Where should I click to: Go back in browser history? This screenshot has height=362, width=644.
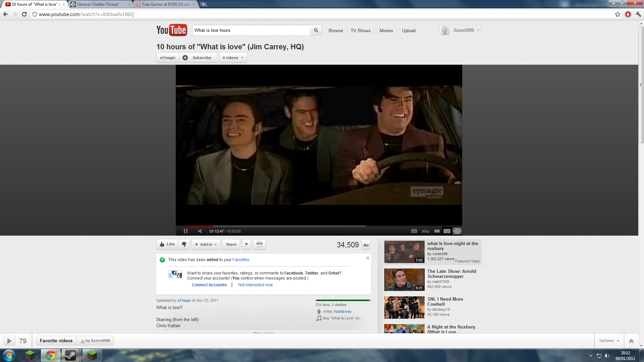click(x=5, y=14)
